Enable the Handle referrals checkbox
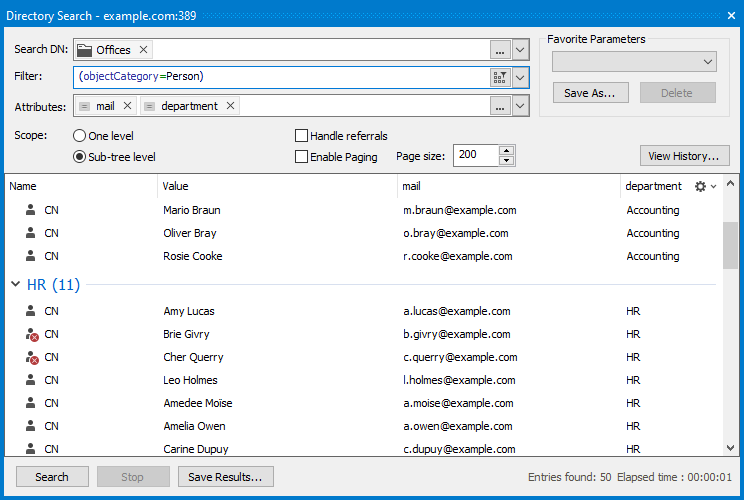Viewport: 744px width, 500px height. (x=301, y=136)
